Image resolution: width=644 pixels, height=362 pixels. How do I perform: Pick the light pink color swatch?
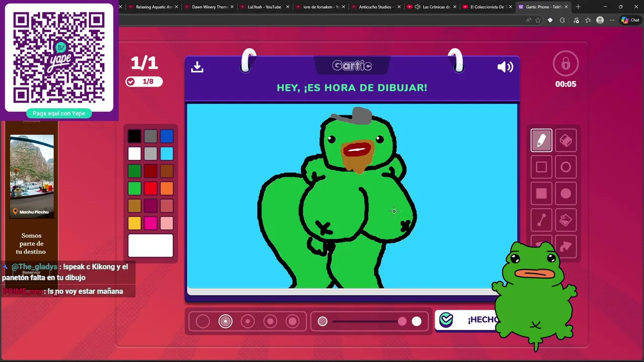tap(167, 223)
